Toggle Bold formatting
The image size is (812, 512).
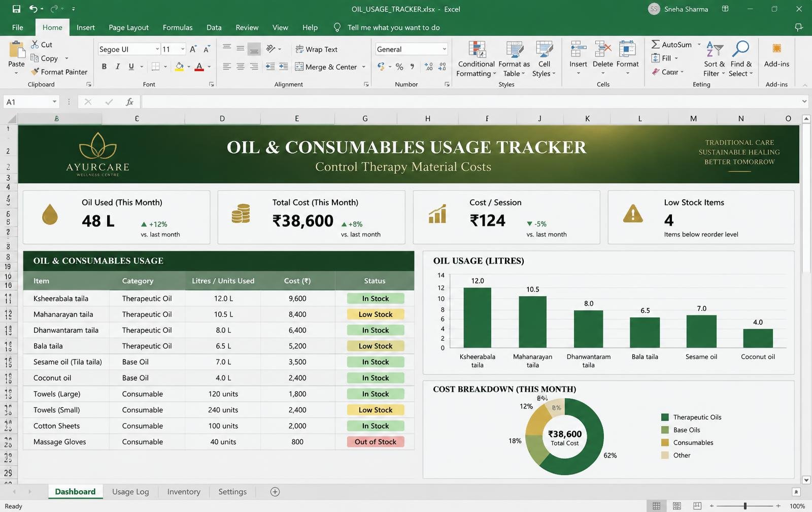click(104, 67)
